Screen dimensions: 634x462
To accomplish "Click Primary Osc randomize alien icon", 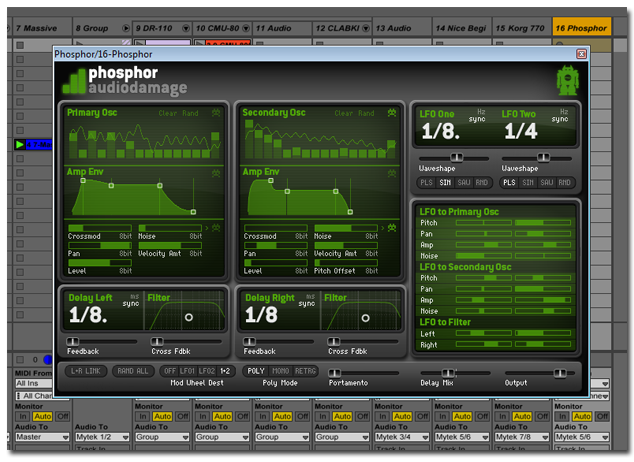I will (216, 113).
